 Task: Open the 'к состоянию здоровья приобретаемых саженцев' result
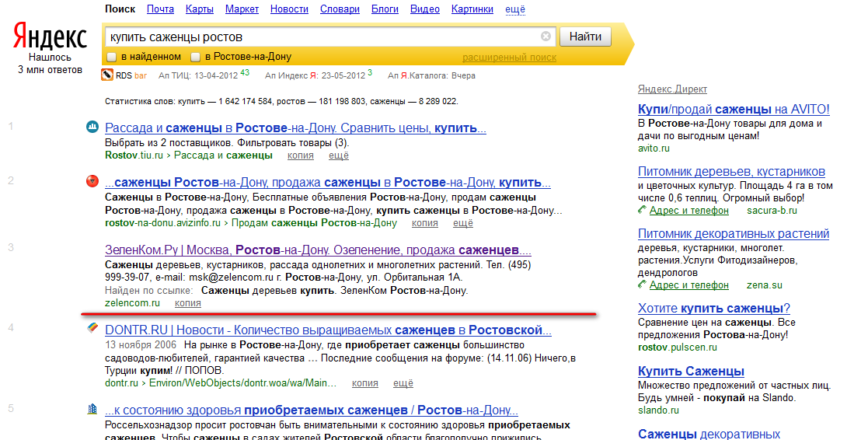(311, 410)
